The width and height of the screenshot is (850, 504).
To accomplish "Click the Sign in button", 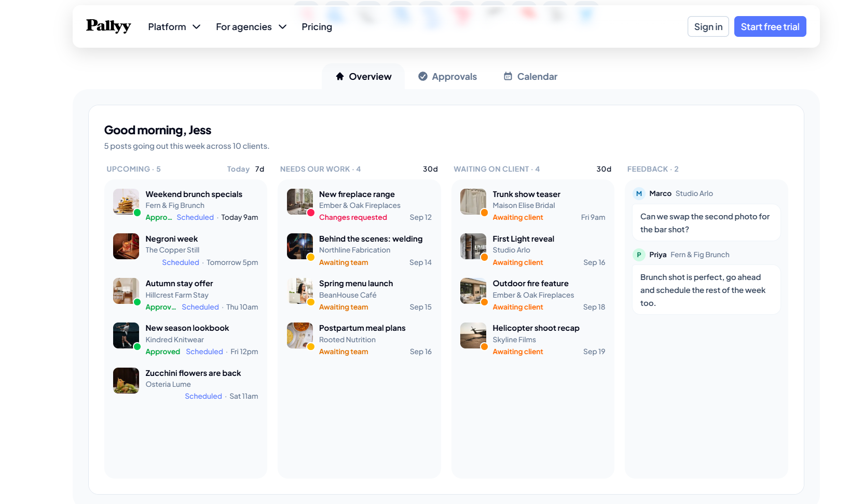I will click(708, 26).
